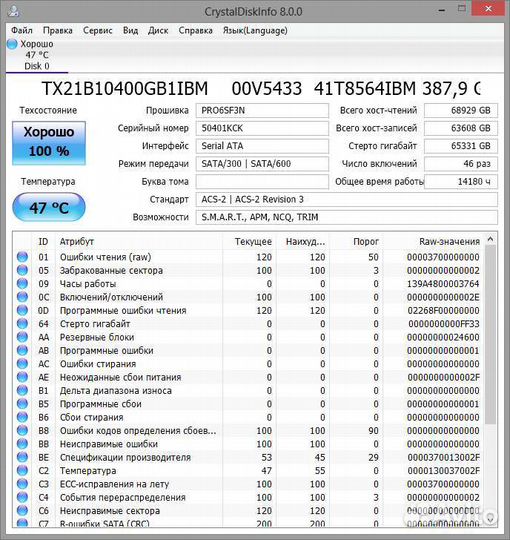Open the Язык(Language) menu
The image size is (510, 540).
pyautogui.click(x=255, y=30)
